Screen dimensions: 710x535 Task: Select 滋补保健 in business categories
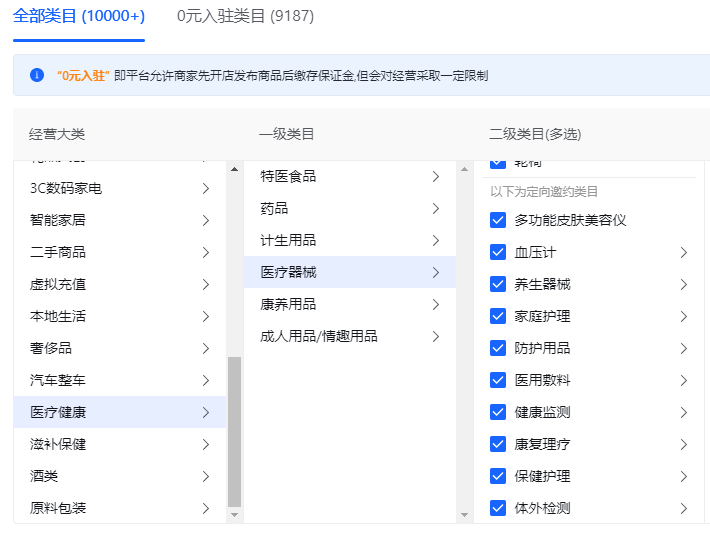(58, 444)
